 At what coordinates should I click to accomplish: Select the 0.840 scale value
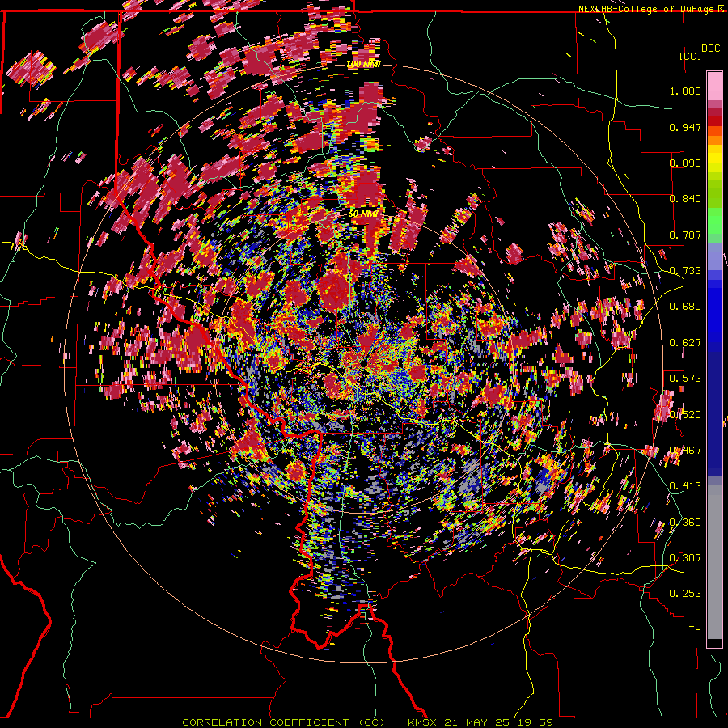685,199
